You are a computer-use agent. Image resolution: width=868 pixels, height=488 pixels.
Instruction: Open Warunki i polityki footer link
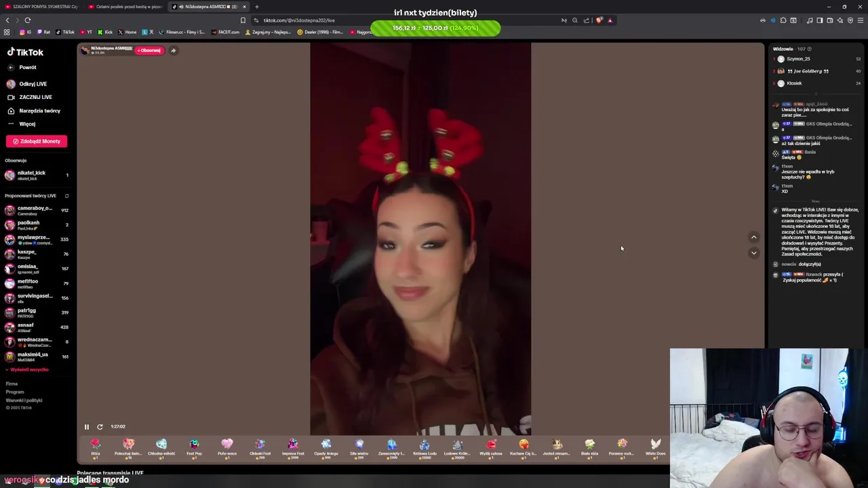click(x=24, y=400)
